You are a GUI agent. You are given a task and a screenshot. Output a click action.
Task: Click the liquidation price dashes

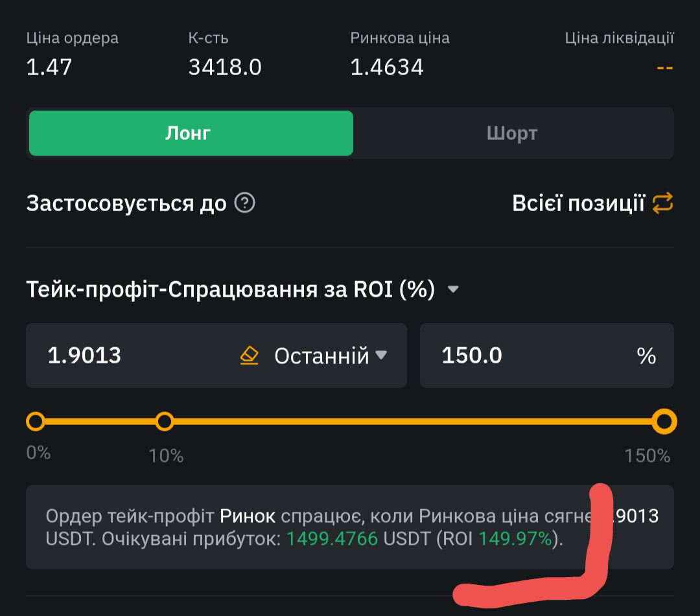[664, 67]
